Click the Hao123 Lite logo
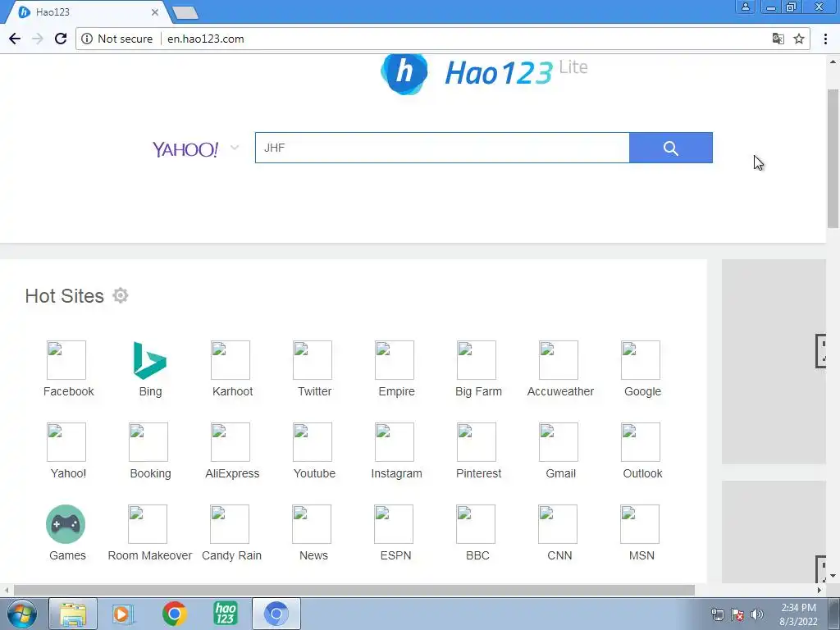 coord(484,73)
